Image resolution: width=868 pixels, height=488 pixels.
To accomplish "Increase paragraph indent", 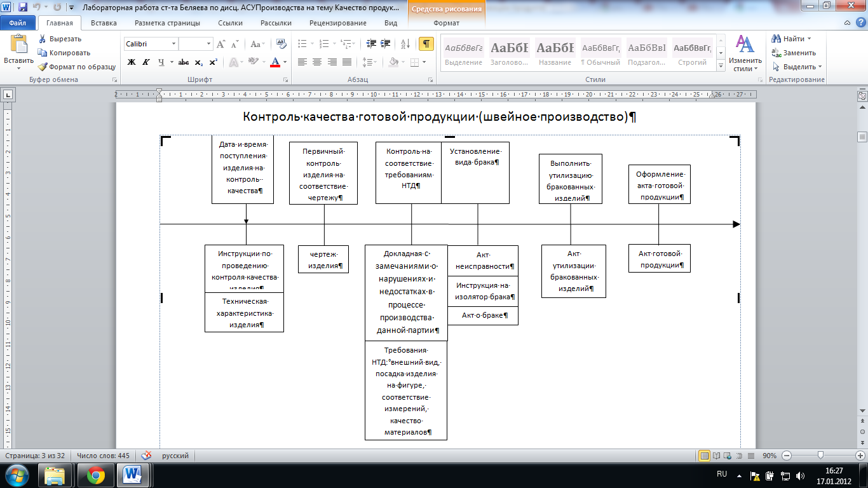I will point(386,44).
